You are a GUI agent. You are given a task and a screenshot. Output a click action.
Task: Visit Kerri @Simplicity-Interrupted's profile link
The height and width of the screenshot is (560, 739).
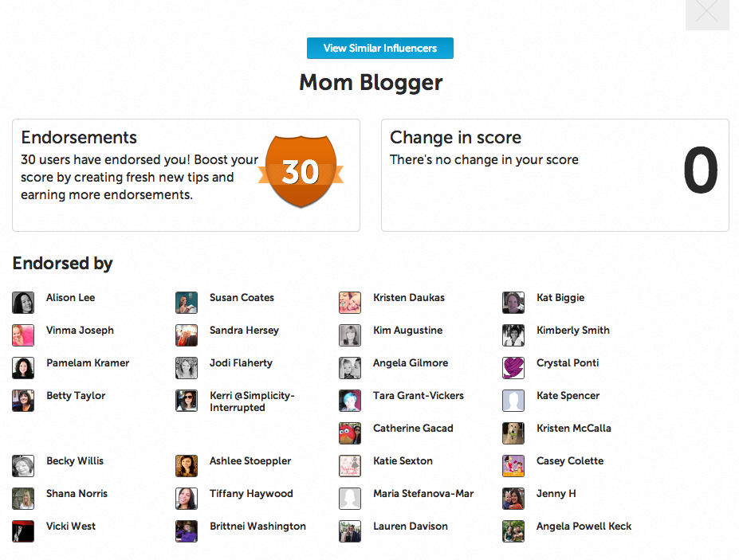pos(252,401)
